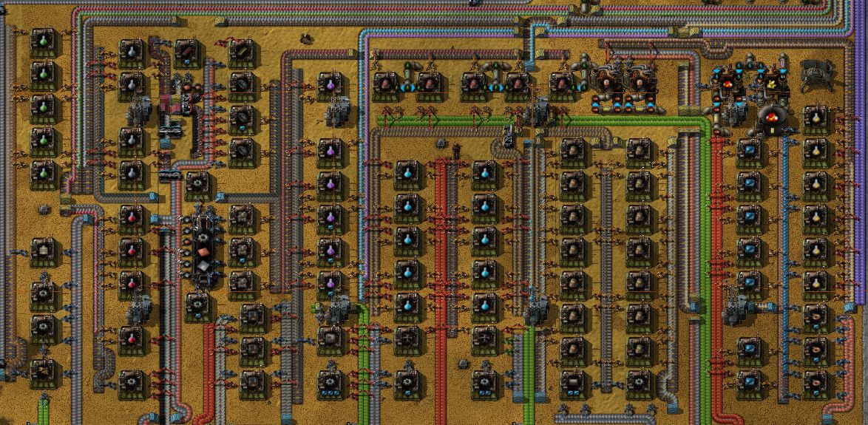Select gear assembler directly below the tall central machine
The width and height of the screenshot is (868, 425).
pyautogui.click(x=197, y=307)
